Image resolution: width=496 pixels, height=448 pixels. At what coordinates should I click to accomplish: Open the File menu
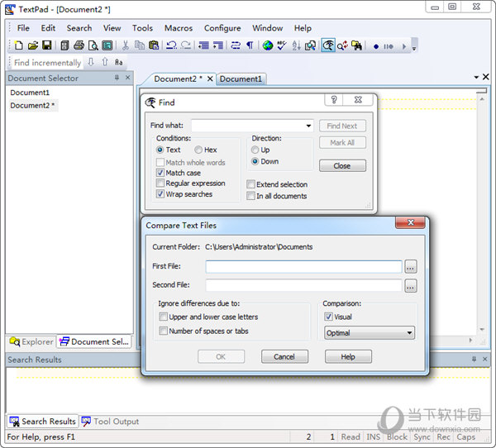coord(23,28)
